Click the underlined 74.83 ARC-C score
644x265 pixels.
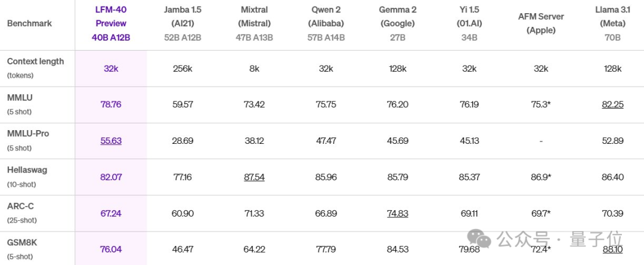tap(397, 214)
